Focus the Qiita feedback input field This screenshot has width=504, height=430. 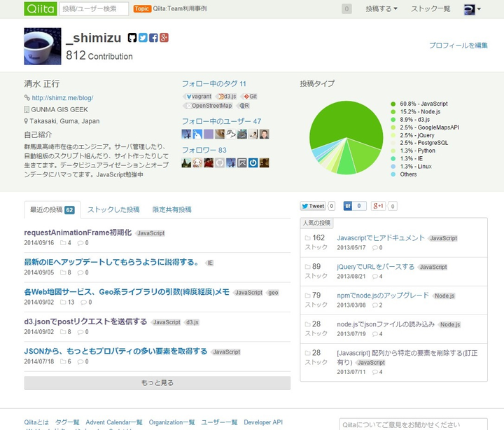click(x=414, y=424)
